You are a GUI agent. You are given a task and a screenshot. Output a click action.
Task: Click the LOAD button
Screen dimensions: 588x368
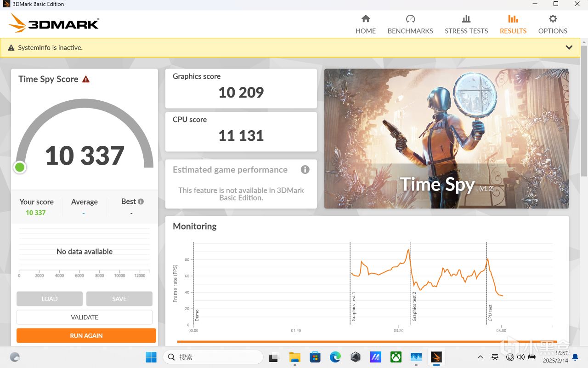click(x=50, y=299)
